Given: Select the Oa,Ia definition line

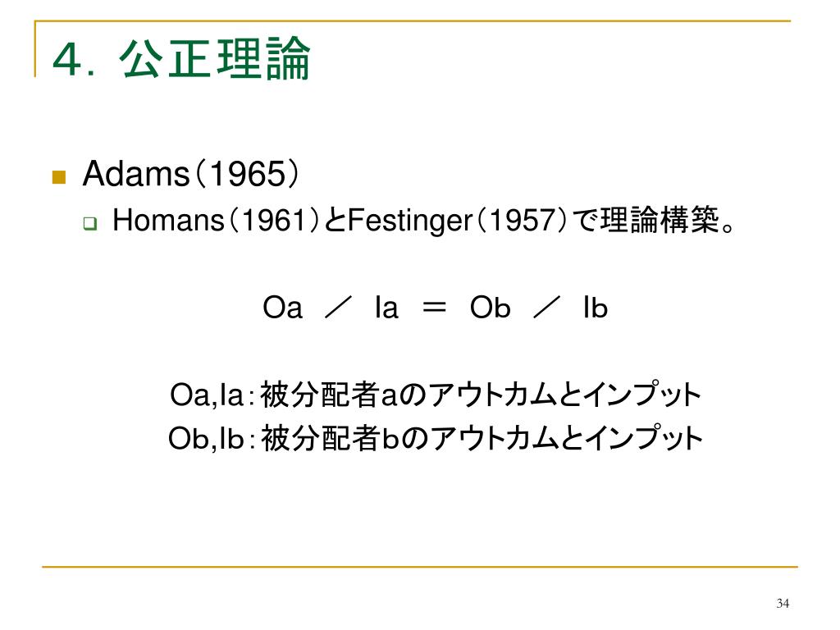Looking at the screenshot, I should 435,395.
